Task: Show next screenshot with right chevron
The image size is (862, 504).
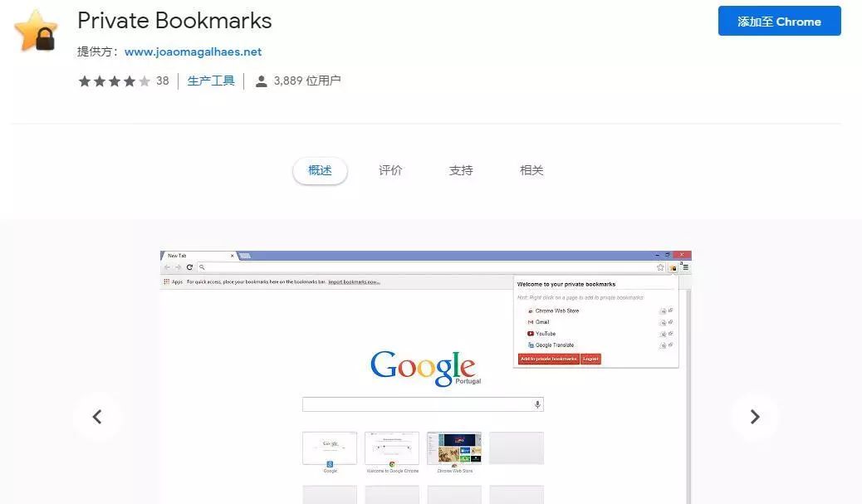Action: 755,417
